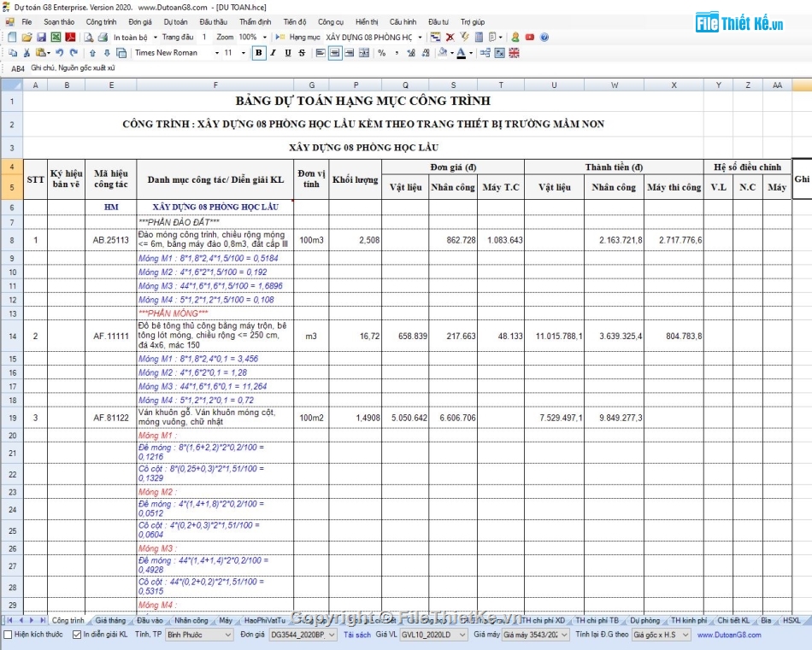Align text to the left
Viewport: 812px width, 650px height.
(x=321, y=53)
